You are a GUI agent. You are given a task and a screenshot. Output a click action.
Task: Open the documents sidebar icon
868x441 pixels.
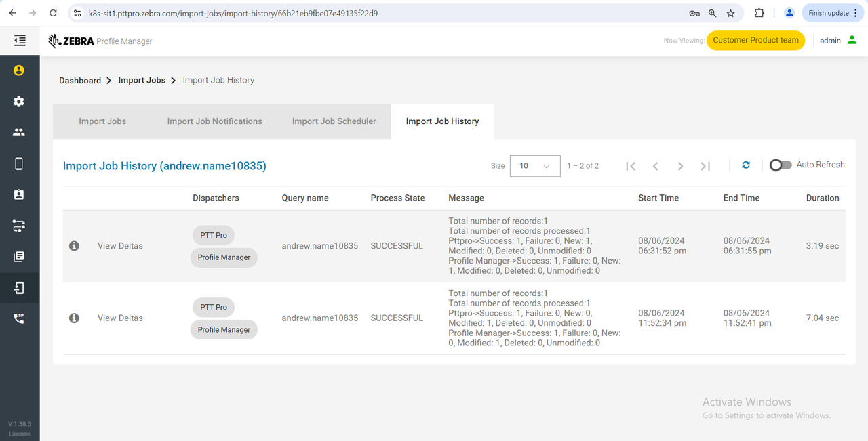point(18,257)
